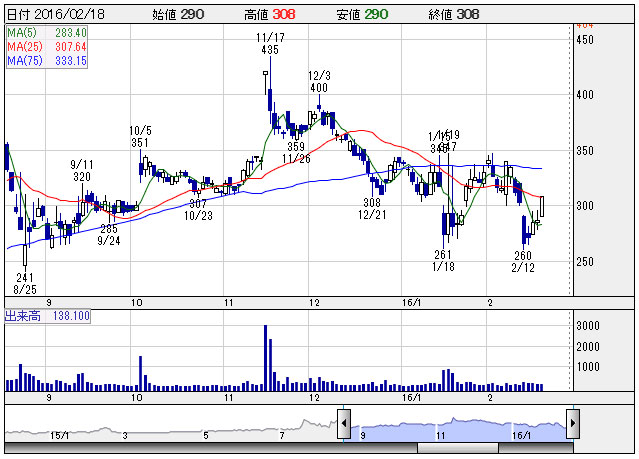This screenshot has width=639, height=459.
Task: Click the 11/17 435 peak annotation
Action: [270, 44]
